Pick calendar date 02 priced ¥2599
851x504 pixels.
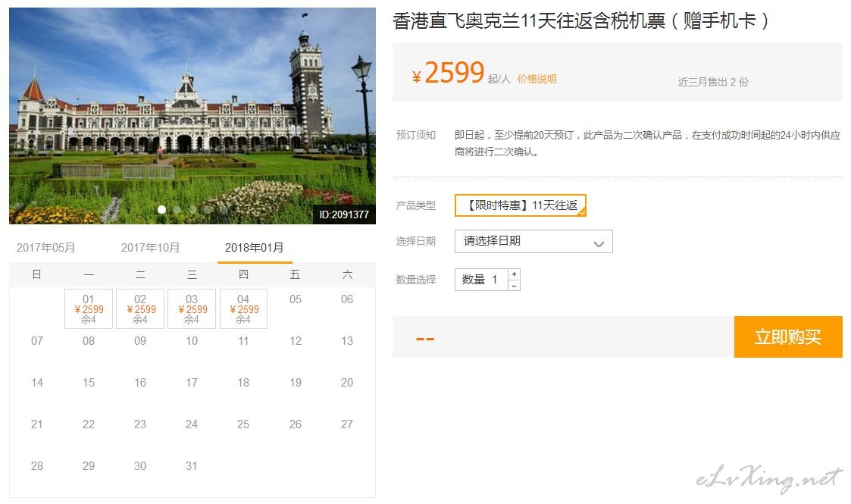tap(140, 308)
